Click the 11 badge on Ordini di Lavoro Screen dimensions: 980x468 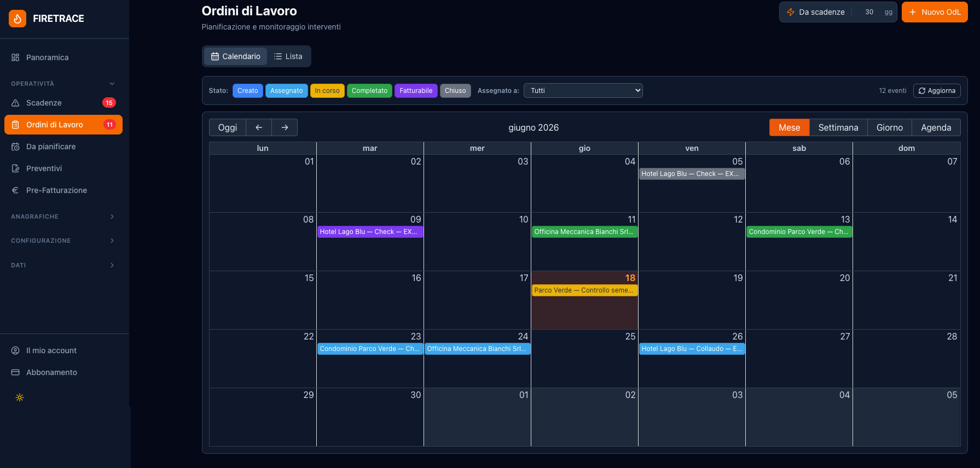tap(109, 125)
